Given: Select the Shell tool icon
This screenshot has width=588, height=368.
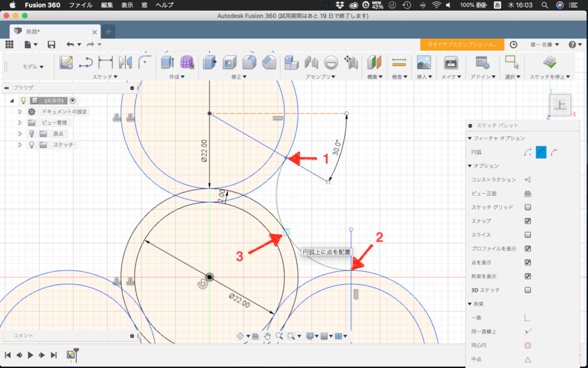Looking at the screenshot, I should [230, 62].
